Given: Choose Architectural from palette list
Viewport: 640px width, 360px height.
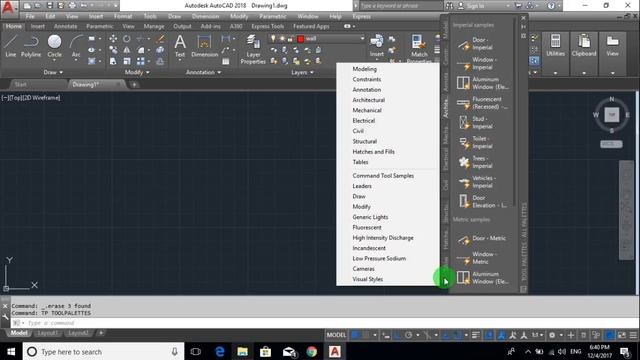Looking at the screenshot, I should pos(369,100).
